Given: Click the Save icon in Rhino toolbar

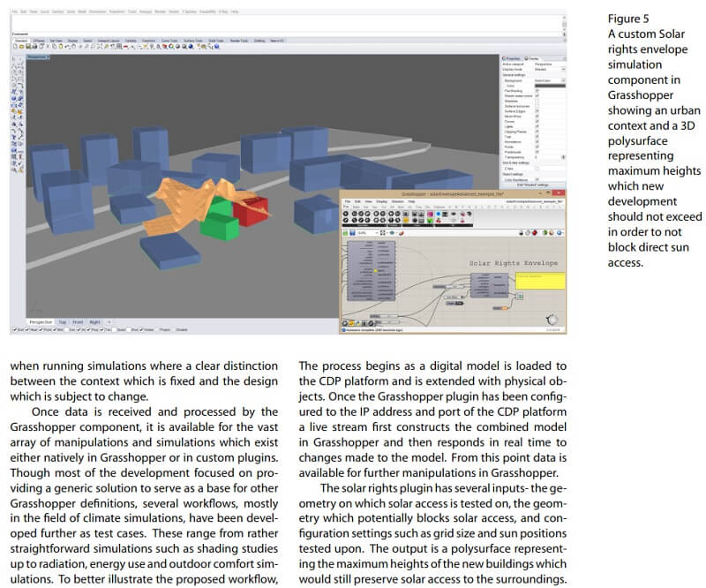Looking at the screenshot, I should (x=27, y=45).
